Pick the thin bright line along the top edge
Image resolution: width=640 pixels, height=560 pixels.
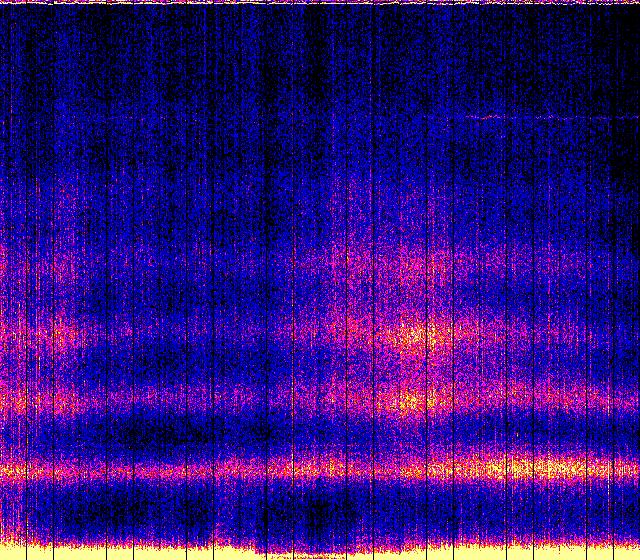tap(320, 3)
